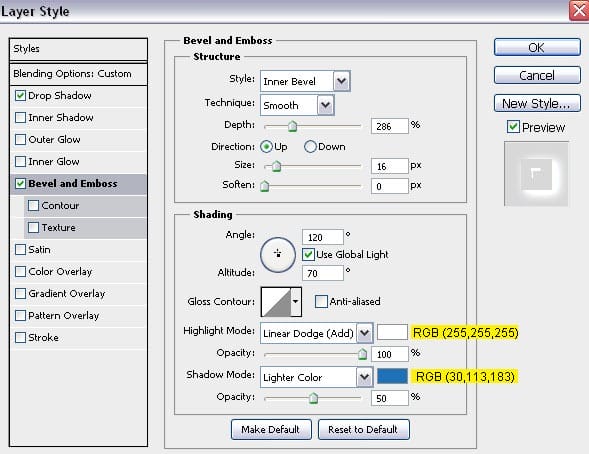Screen dimensions: 589x454
Task: Click the shadow Opacity field showing 50
Action: pos(390,398)
